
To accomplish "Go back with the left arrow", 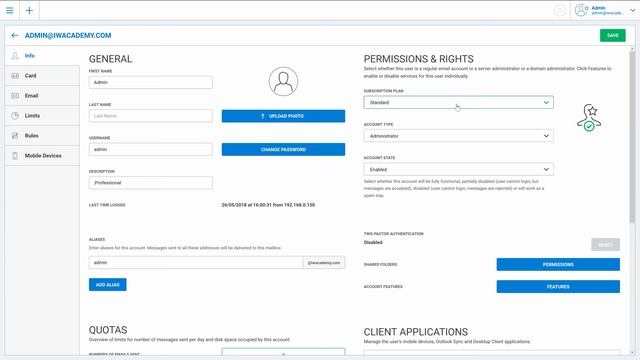I will [15, 36].
